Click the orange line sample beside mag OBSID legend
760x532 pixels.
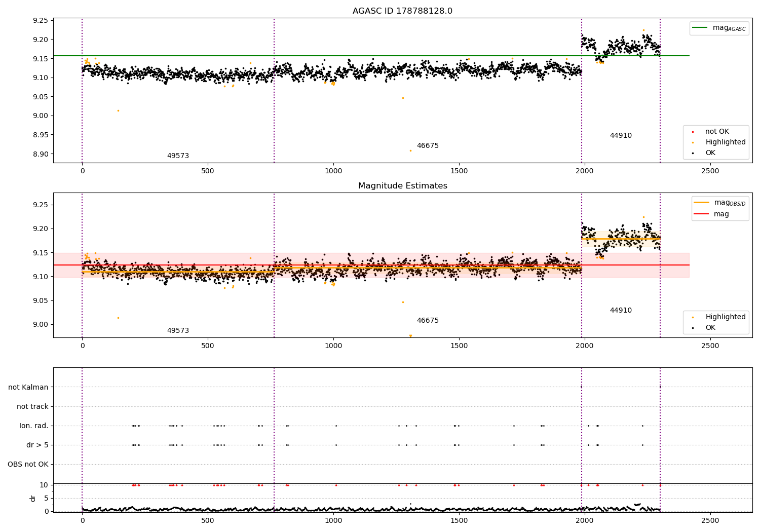point(702,203)
